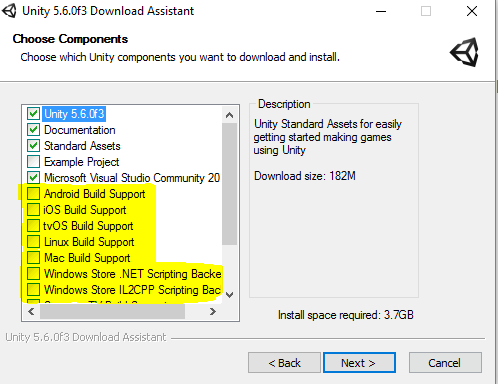Proceed with the Next > button
This screenshot has width=498, height=384.
tap(359, 363)
